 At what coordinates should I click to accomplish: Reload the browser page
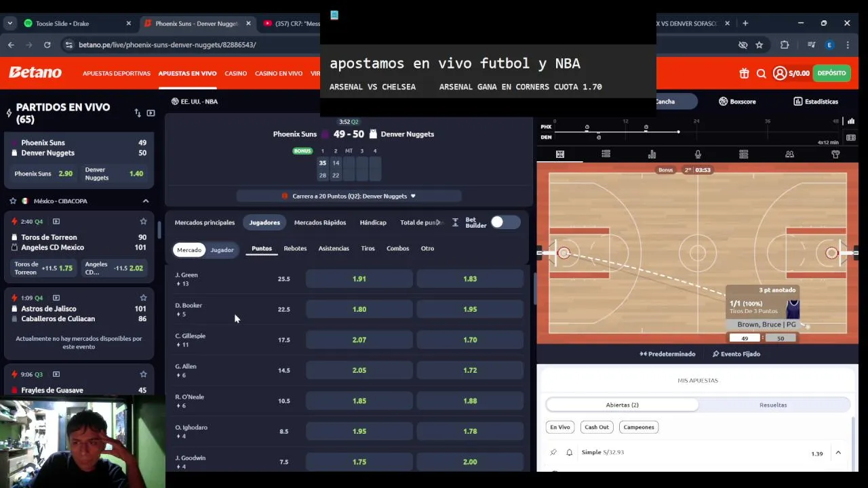[x=47, y=45]
